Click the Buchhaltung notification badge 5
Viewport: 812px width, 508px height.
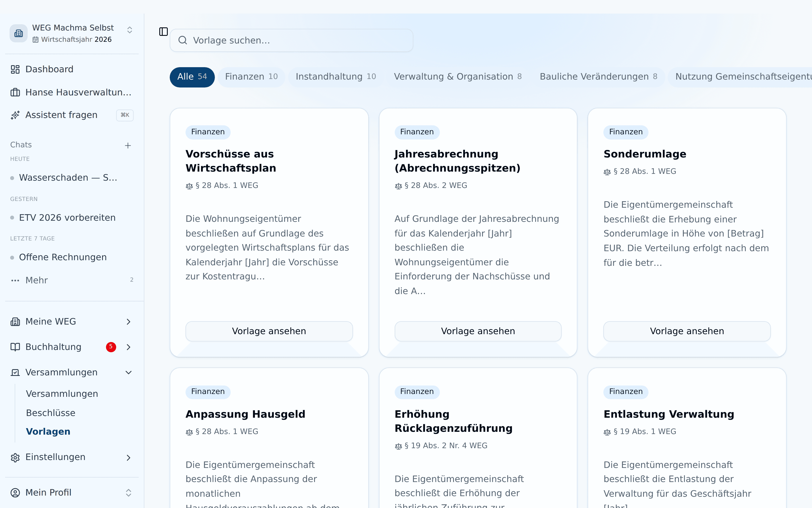(111, 347)
